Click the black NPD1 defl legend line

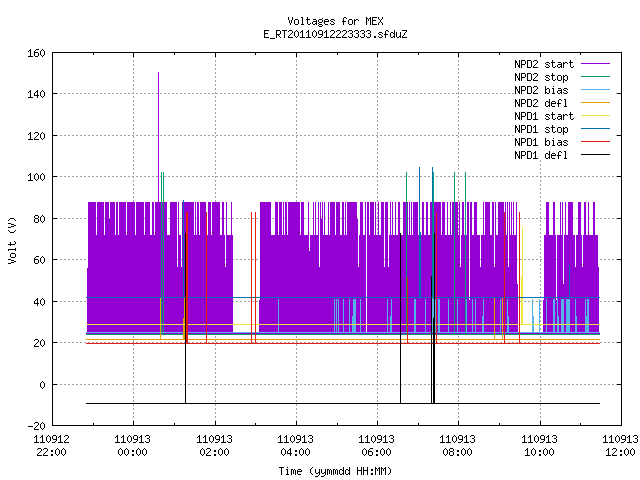[x=595, y=155]
